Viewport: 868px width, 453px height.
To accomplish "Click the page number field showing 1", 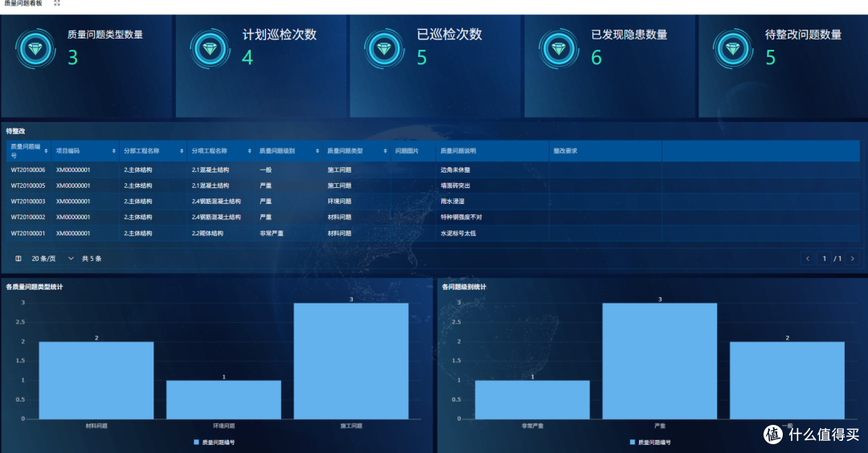I will click(x=825, y=259).
